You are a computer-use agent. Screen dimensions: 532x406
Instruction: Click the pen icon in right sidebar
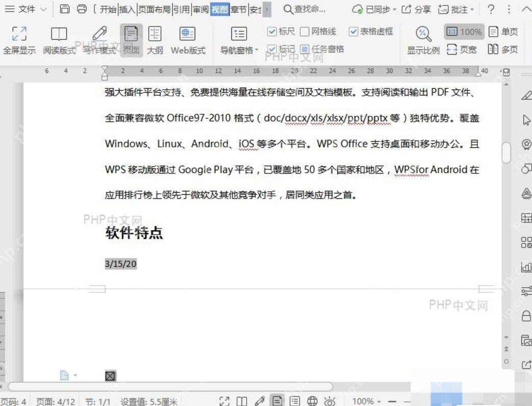(526, 95)
